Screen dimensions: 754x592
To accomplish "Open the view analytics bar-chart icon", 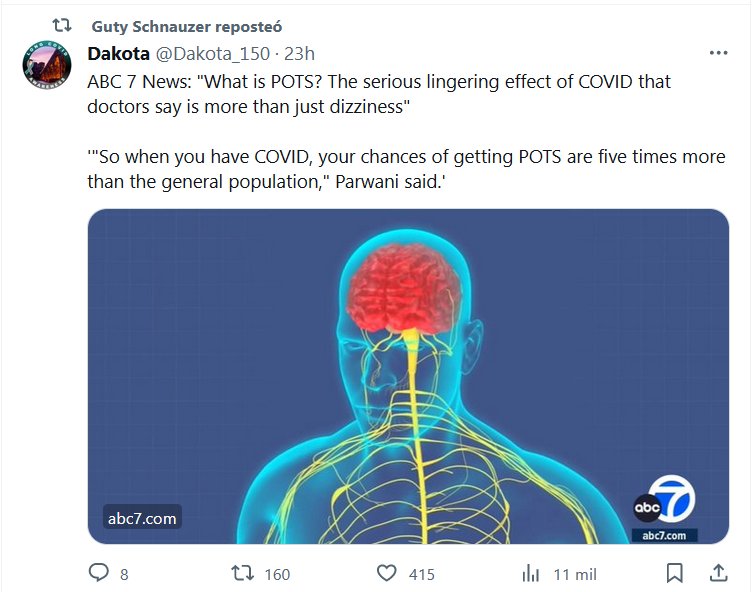I will 531,574.
